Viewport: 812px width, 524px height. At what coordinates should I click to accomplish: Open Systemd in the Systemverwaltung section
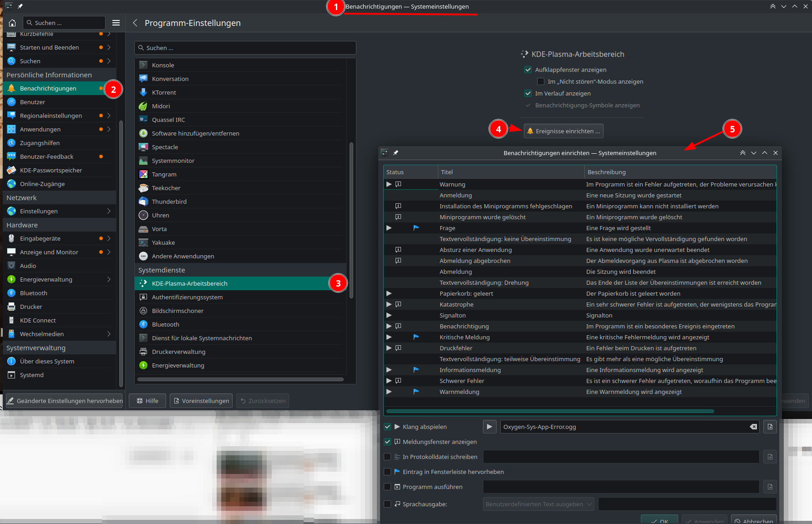pos(59,375)
